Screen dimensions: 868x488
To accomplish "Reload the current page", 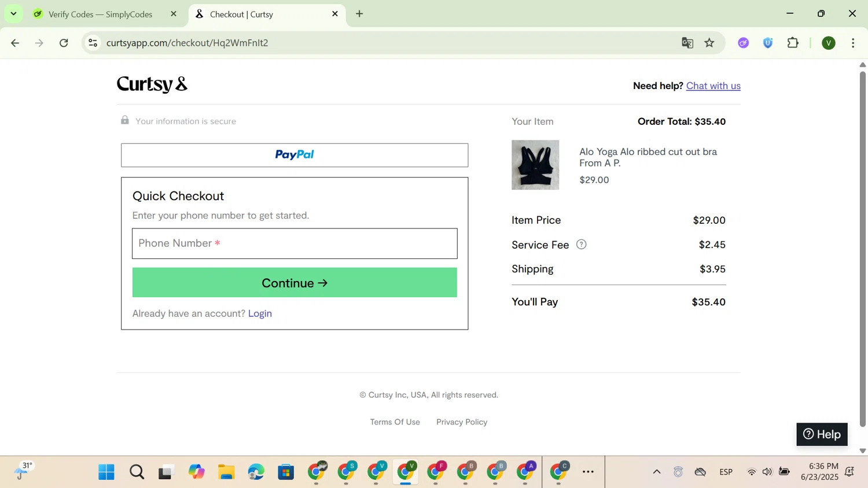I will click(64, 43).
